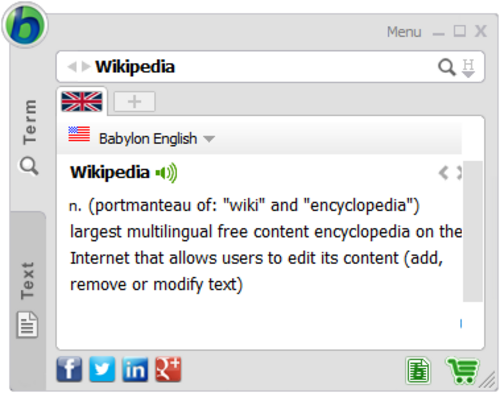
Task: Open the green document icon
Action: (x=418, y=370)
